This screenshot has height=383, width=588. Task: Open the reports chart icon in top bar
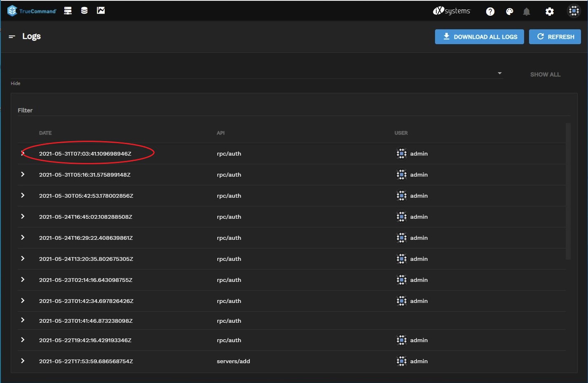pos(101,11)
